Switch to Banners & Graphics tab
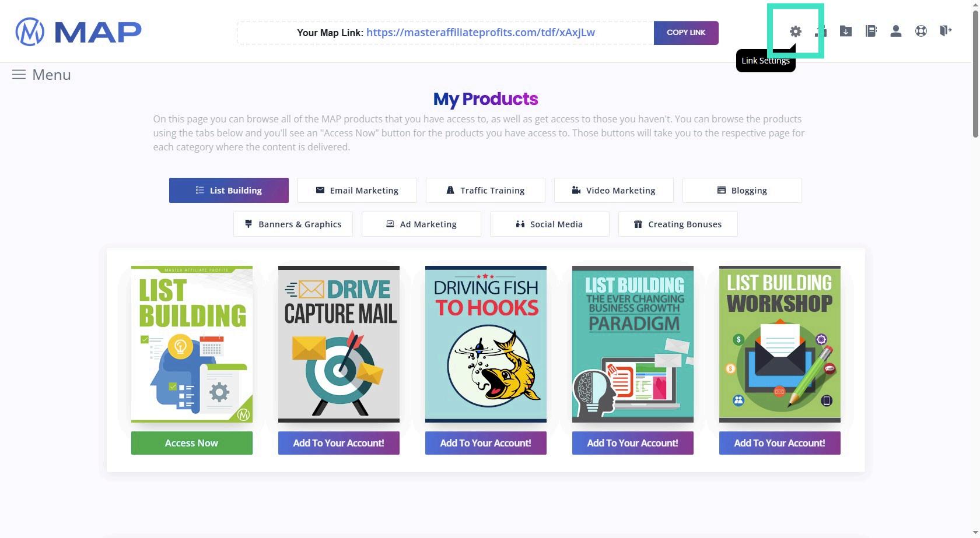 [293, 224]
